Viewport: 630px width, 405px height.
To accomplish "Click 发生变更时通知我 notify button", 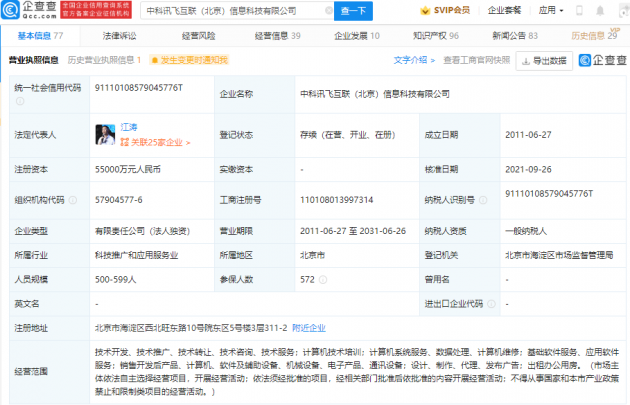I will tap(189, 60).
